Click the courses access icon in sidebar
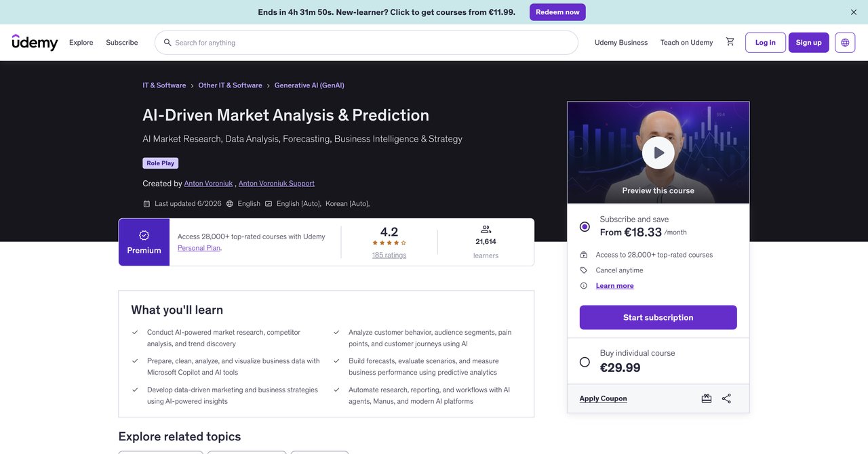Image resolution: width=868 pixels, height=454 pixels. pyautogui.click(x=584, y=255)
